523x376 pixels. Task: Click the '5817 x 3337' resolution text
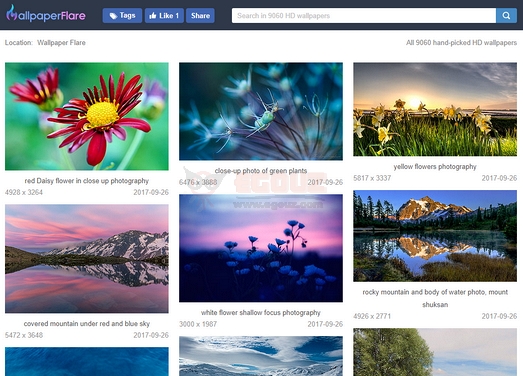point(372,178)
